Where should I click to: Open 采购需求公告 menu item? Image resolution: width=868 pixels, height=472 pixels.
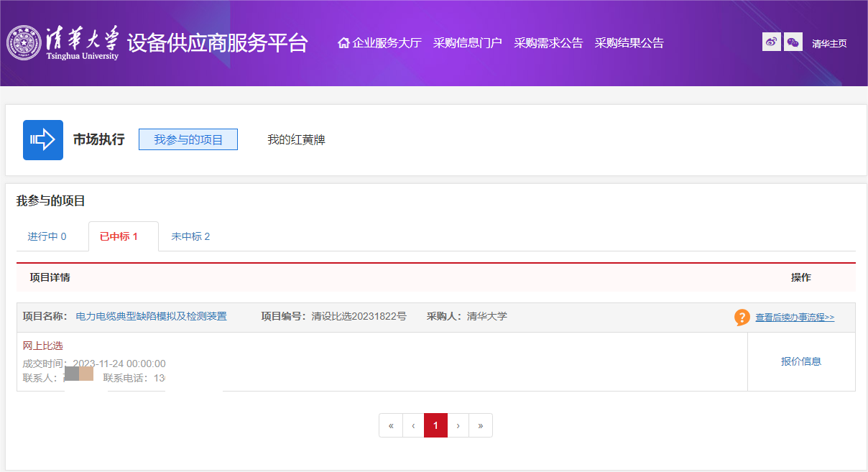click(548, 43)
